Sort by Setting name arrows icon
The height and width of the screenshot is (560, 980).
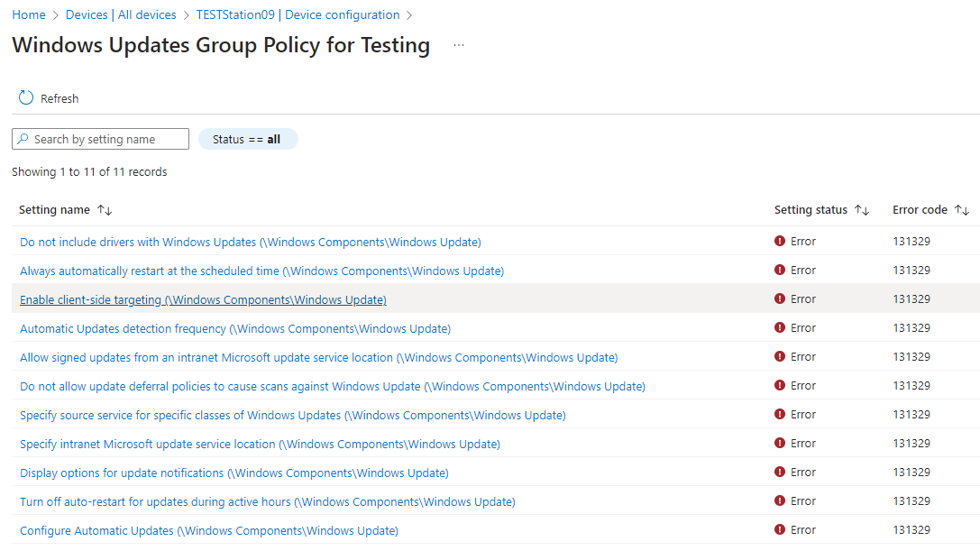click(105, 210)
